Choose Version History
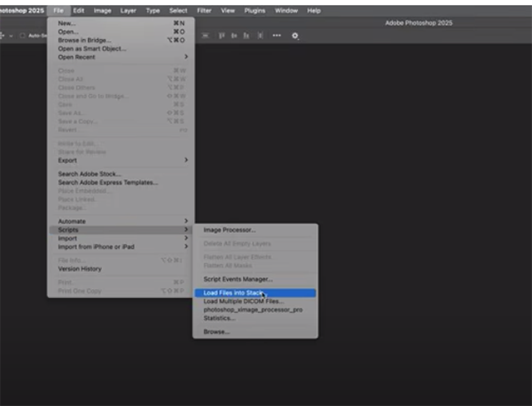The height and width of the screenshot is (406, 532). (x=121, y=269)
